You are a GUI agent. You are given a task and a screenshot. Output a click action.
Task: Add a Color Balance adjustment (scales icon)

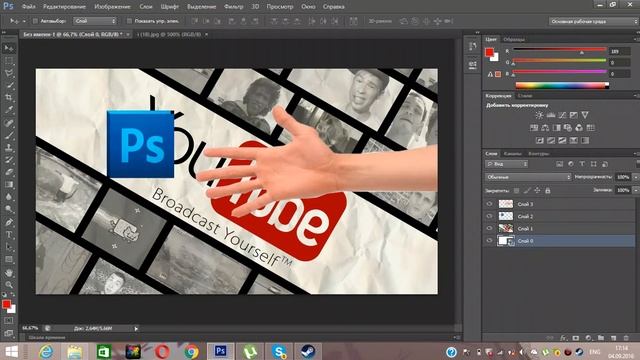545,128
